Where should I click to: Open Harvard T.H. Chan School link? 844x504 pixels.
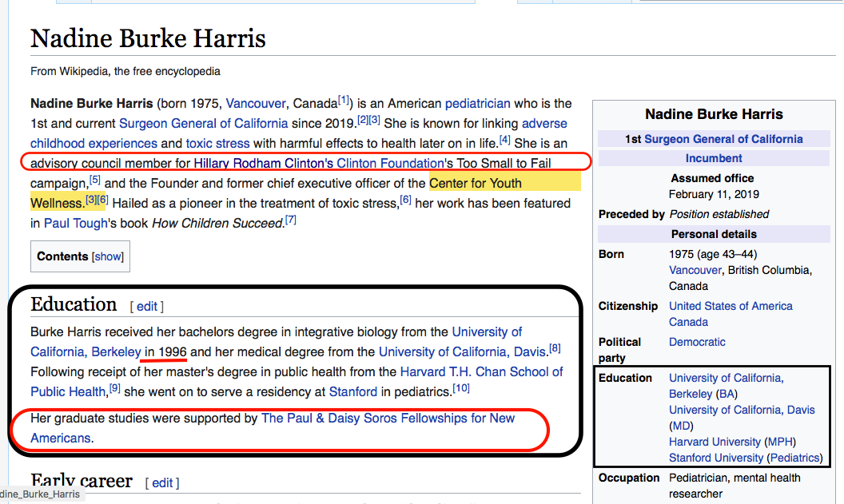coord(481,371)
